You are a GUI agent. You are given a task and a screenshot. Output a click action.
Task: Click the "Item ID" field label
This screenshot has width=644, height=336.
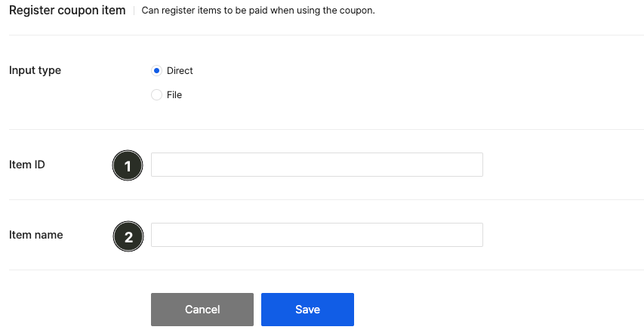27,165
